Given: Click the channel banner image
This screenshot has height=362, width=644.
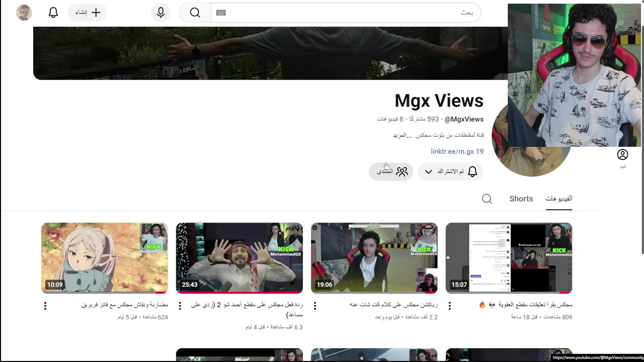Looking at the screenshot, I should pyautogui.click(x=270, y=53).
